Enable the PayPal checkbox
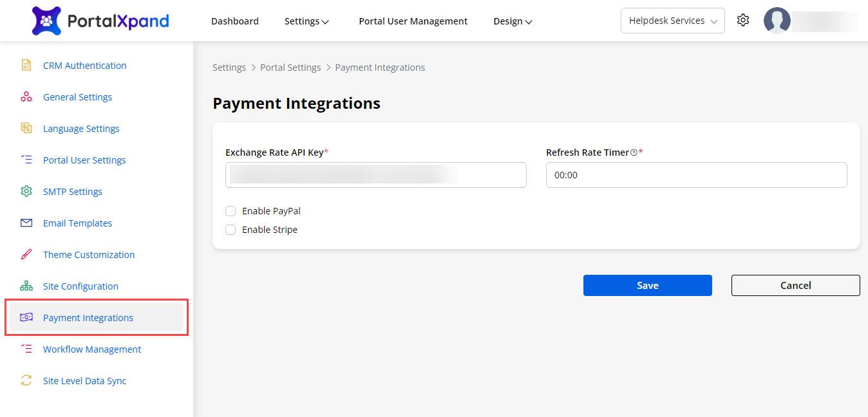Screen dimensions: 868x417 [231, 211]
